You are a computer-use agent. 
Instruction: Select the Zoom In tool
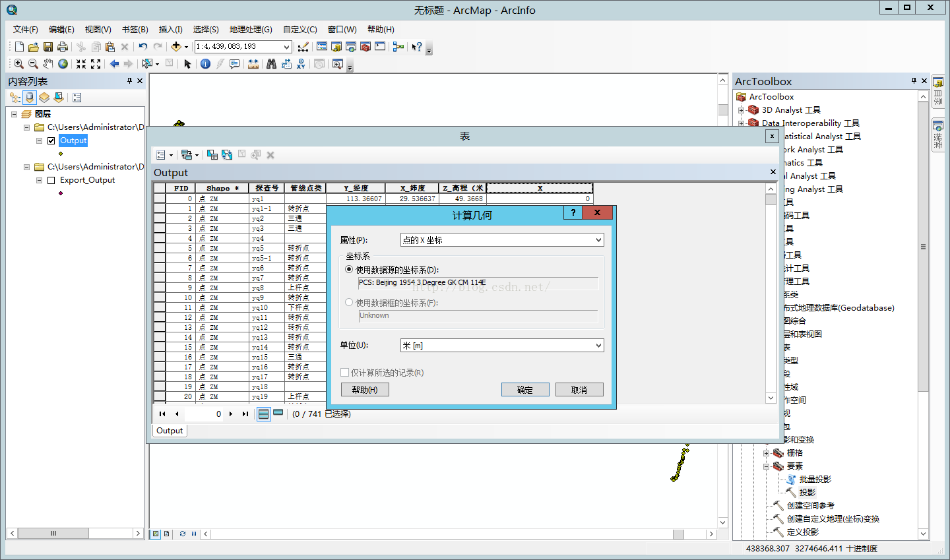[18, 64]
